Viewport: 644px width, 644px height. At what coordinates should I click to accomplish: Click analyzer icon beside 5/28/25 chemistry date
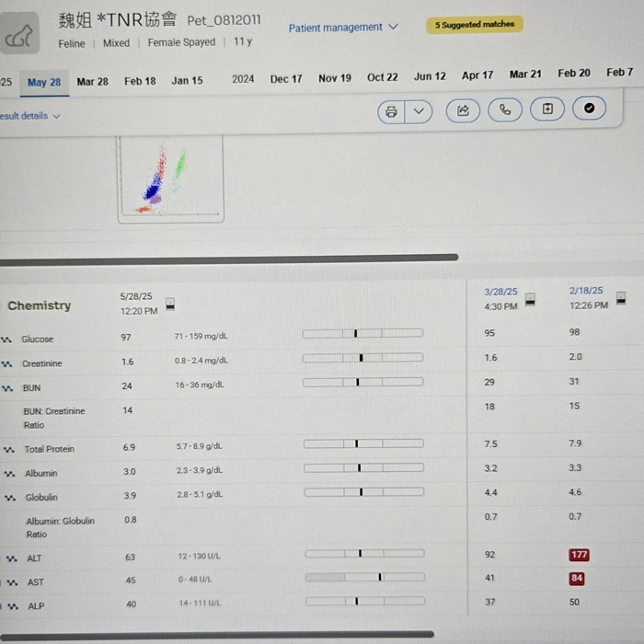point(170,305)
